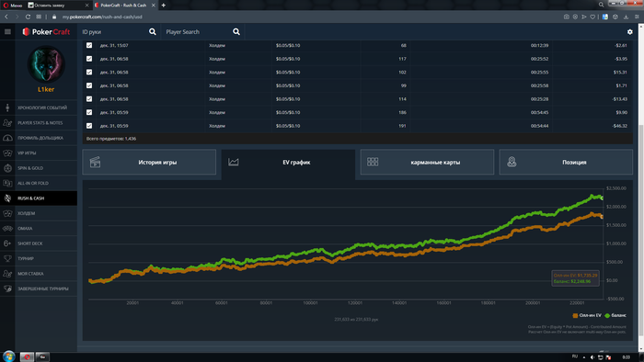
Task: Click the date cell дек. 31, 15:07
Action: point(114,46)
